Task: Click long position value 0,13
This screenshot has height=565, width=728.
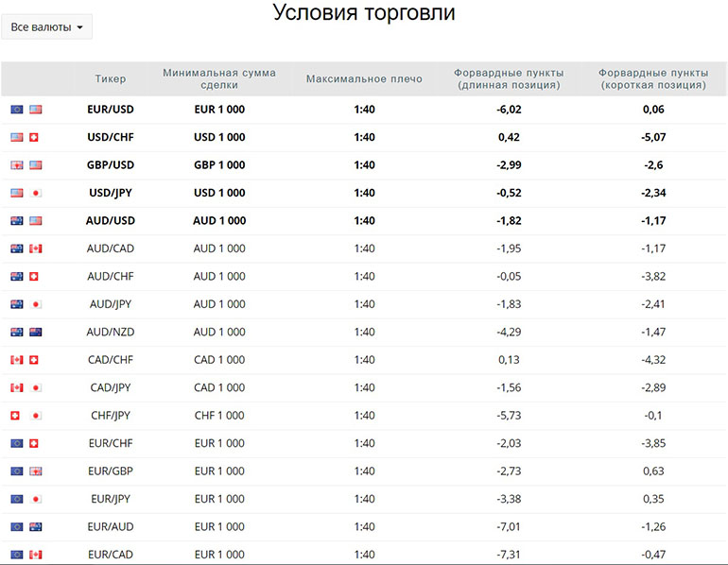Action: [x=509, y=360]
